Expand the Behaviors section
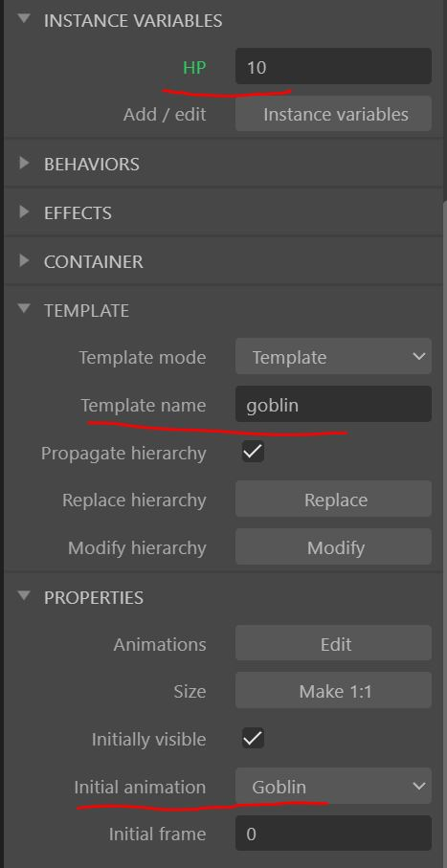The width and height of the screenshot is (447, 868). pyautogui.click(x=24, y=164)
